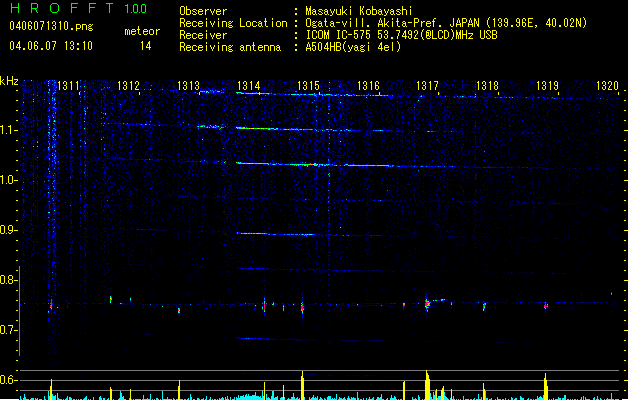Click the 0.6 kHz axis label
The image size is (629, 400).
tap(8, 380)
